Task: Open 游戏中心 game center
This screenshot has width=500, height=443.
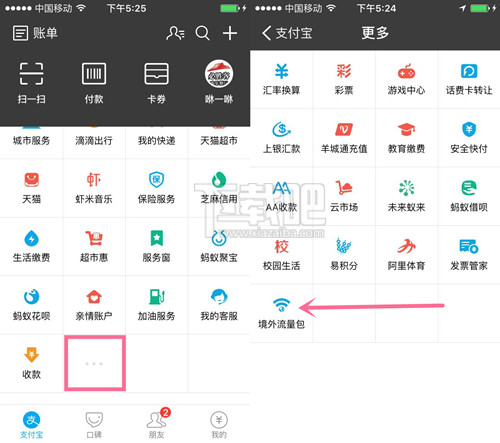Action: [406, 71]
